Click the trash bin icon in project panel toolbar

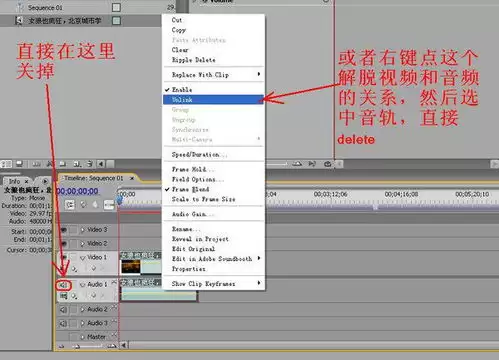coord(90,164)
